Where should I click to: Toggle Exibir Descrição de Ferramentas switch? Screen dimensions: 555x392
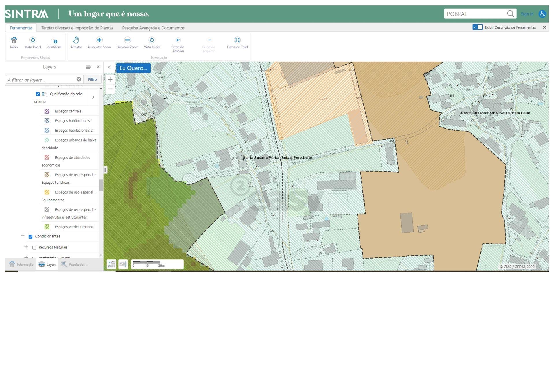477,27
